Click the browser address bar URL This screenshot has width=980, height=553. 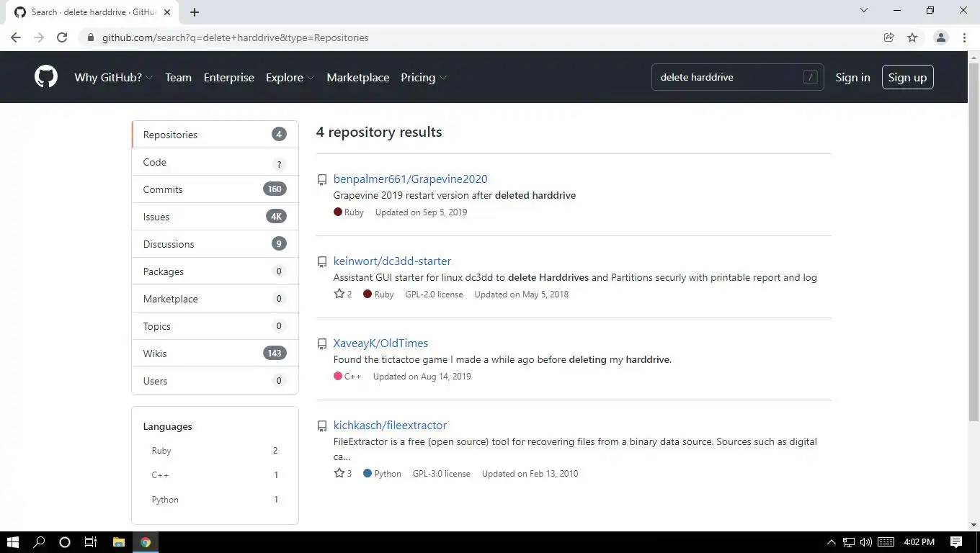[235, 37]
